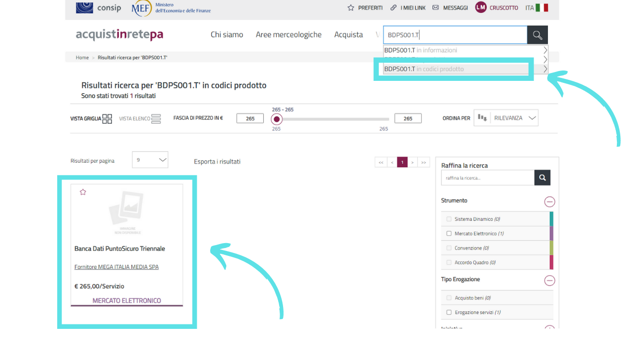Click the Raffina la ricerca search icon
This screenshot has height=356, width=644.
pyautogui.click(x=542, y=178)
